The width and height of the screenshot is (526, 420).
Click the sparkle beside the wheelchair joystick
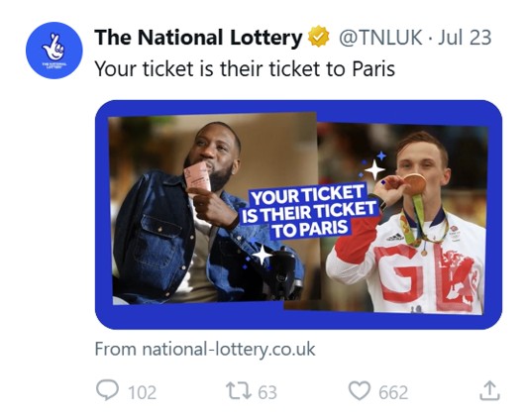coord(262,255)
